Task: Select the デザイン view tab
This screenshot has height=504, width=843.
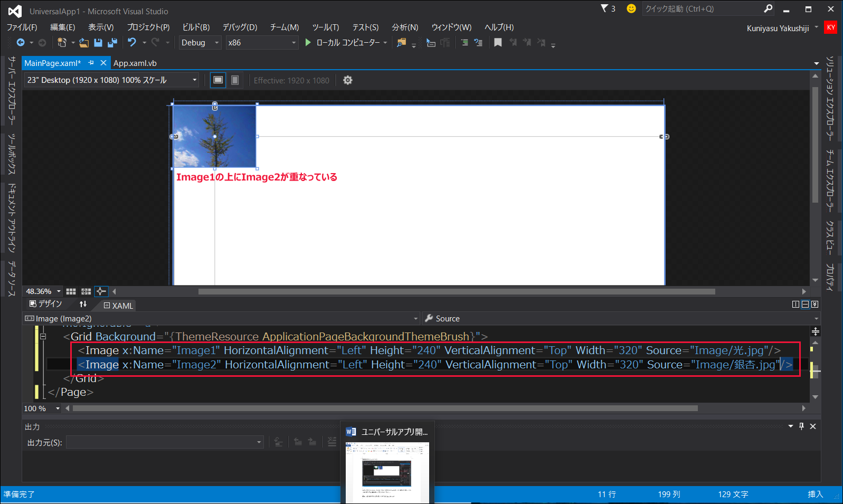Action: [x=46, y=304]
